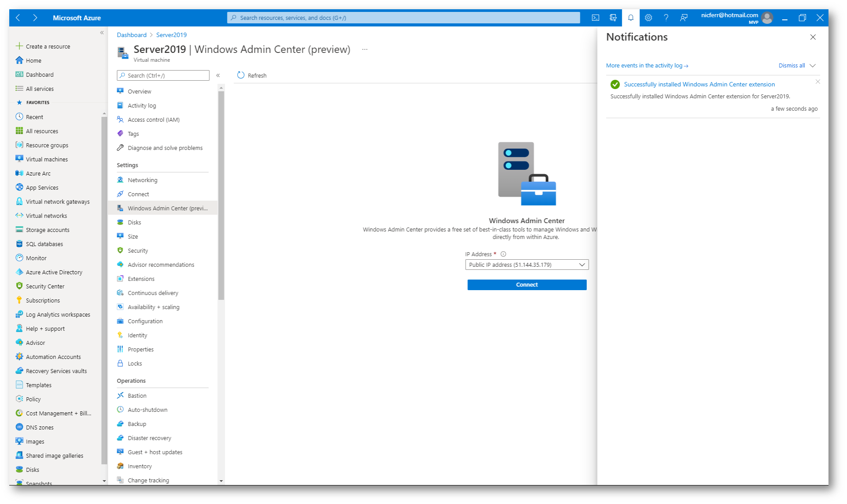847x504 pixels.
Task: Select Tags in VM menu
Action: 133,134
